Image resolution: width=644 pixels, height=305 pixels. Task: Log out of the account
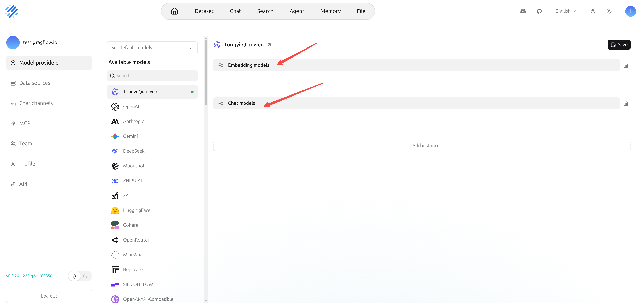(49, 296)
